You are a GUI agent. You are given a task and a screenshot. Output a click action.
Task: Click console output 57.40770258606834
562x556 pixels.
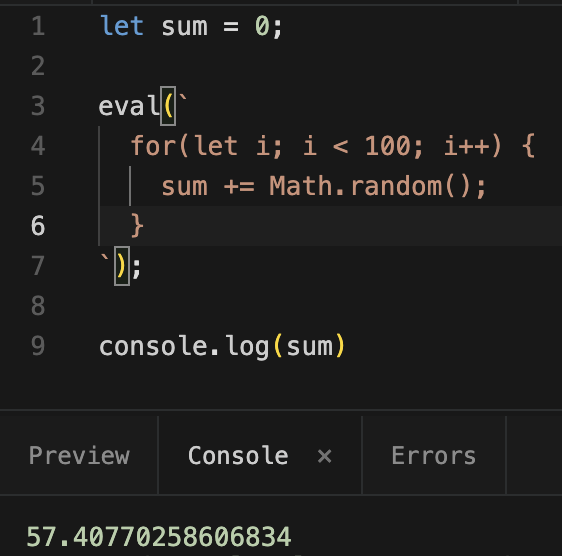[159, 537]
